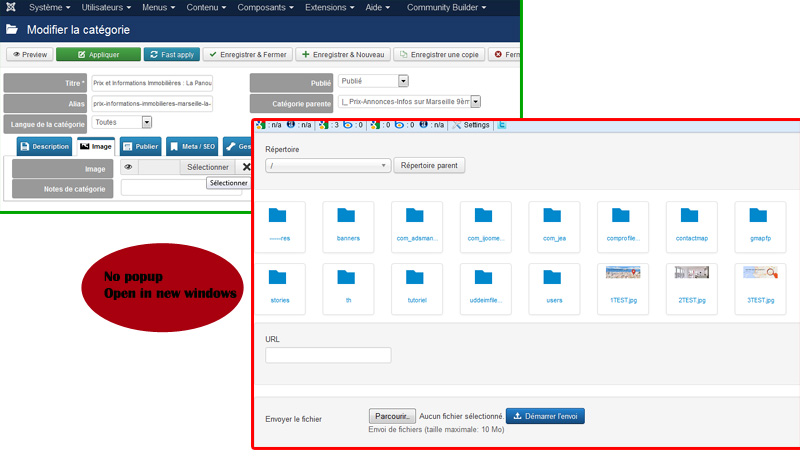Click the Preview button

pyautogui.click(x=30, y=55)
